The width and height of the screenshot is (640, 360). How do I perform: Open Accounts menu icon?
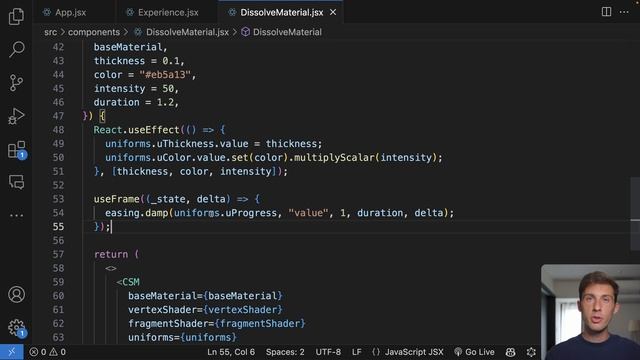click(x=16, y=294)
